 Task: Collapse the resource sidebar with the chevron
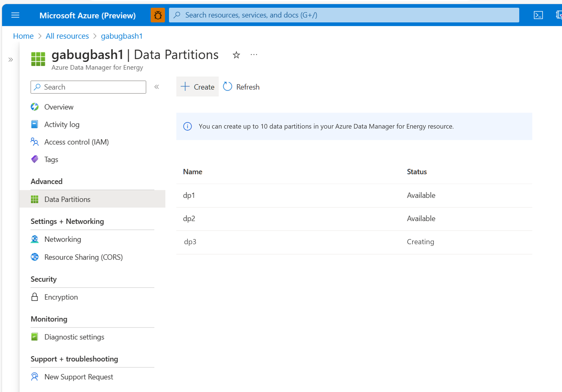click(157, 87)
